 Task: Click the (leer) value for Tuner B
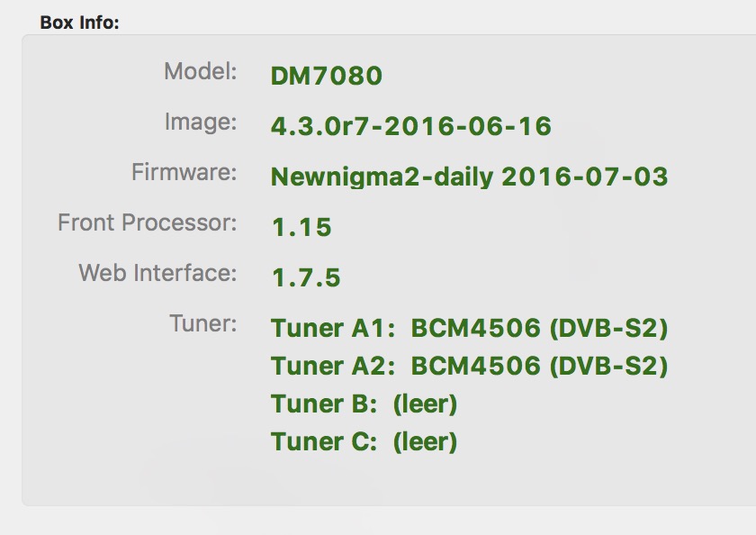coord(425,404)
